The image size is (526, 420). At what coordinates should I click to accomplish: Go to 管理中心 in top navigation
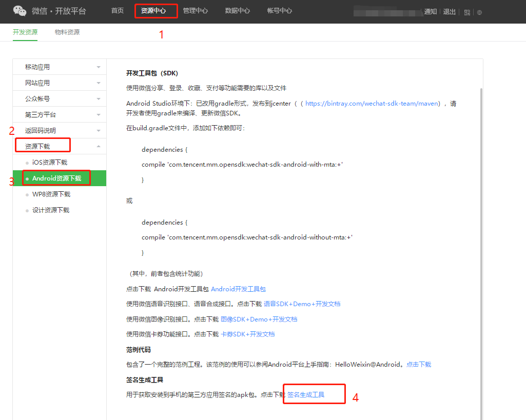click(195, 11)
